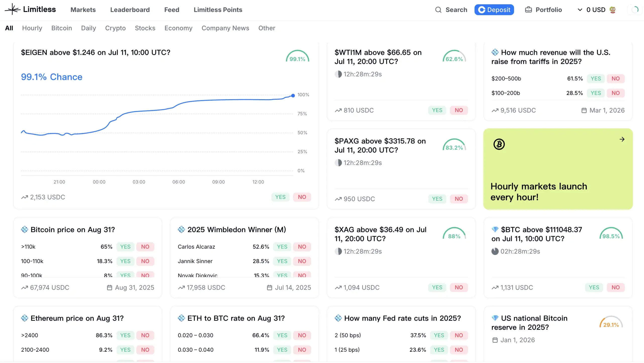Click the calendar icon on the tariffs card
The height and width of the screenshot is (363, 644).
click(584, 110)
